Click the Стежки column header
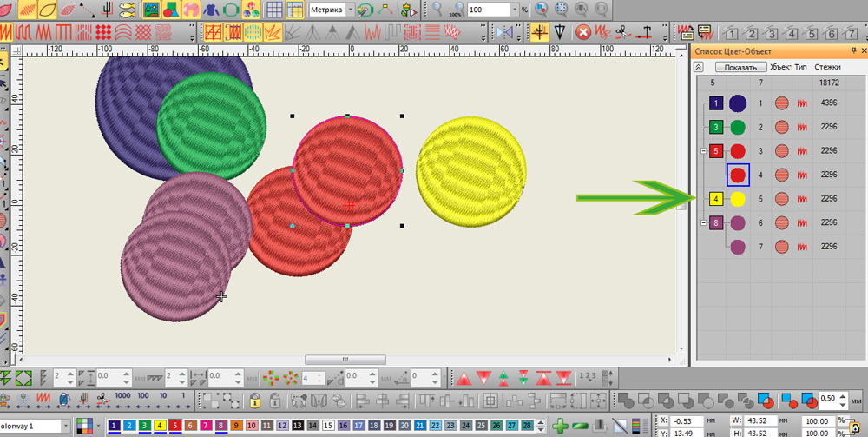This screenshot has height=437, width=868. pos(827,67)
